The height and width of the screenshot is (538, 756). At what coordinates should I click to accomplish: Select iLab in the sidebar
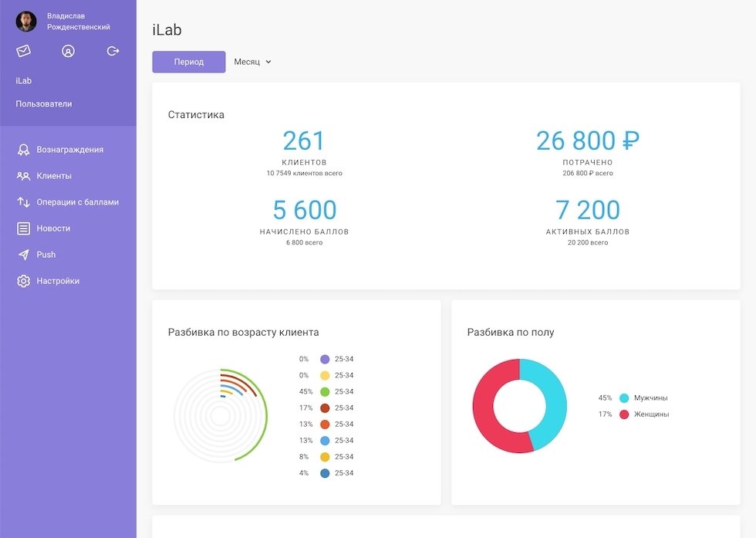click(x=24, y=80)
